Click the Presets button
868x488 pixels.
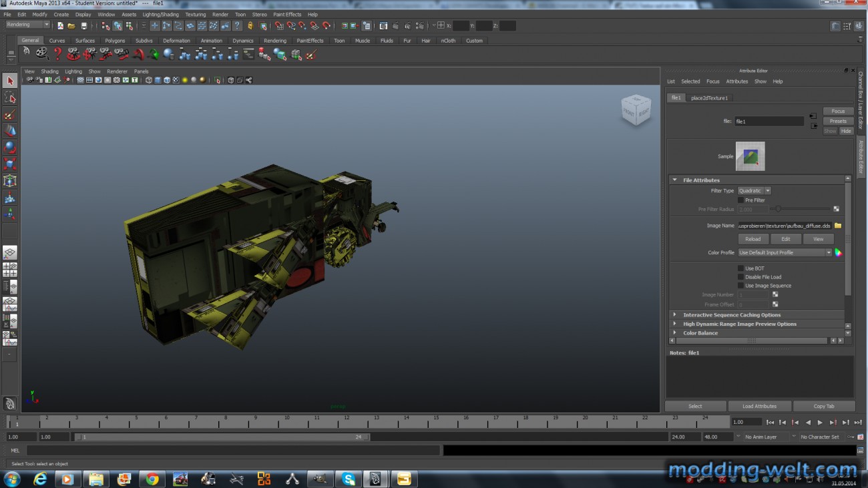(838, 121)
